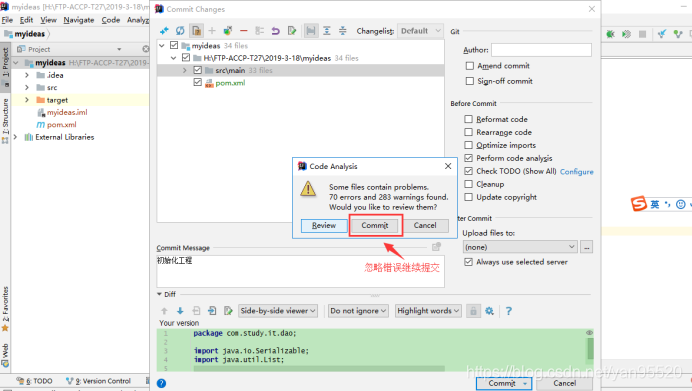Click the Configure link next to Check TODO

pos(576,172)
